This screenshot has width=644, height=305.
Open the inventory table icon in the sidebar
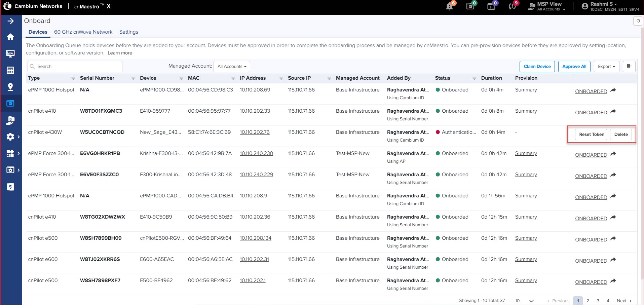tap(11, 70)
